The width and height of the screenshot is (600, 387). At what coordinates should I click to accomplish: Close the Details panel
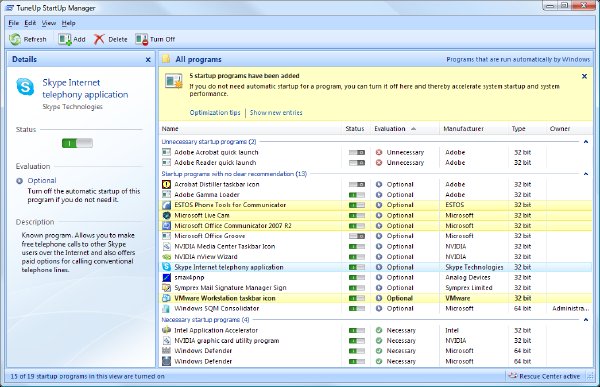click(148, 60)
